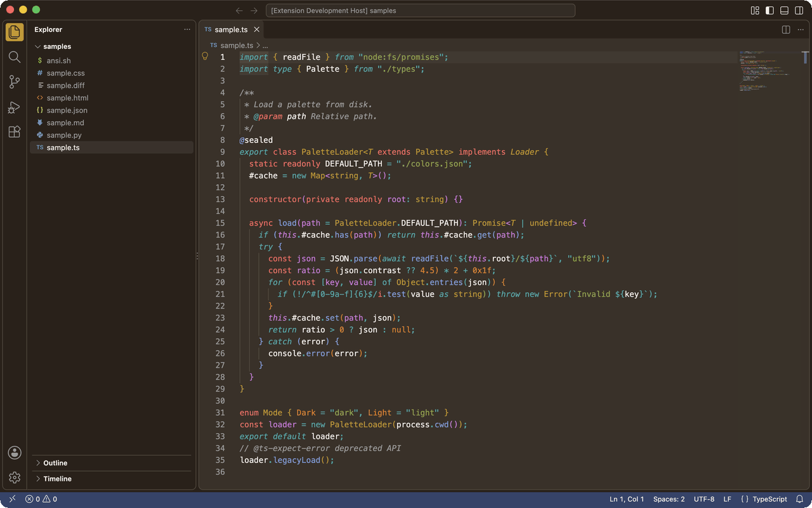The width and height of the screenshot is (812, 508).
Task: Click the Explorer panel title
Action: [48, 30]
